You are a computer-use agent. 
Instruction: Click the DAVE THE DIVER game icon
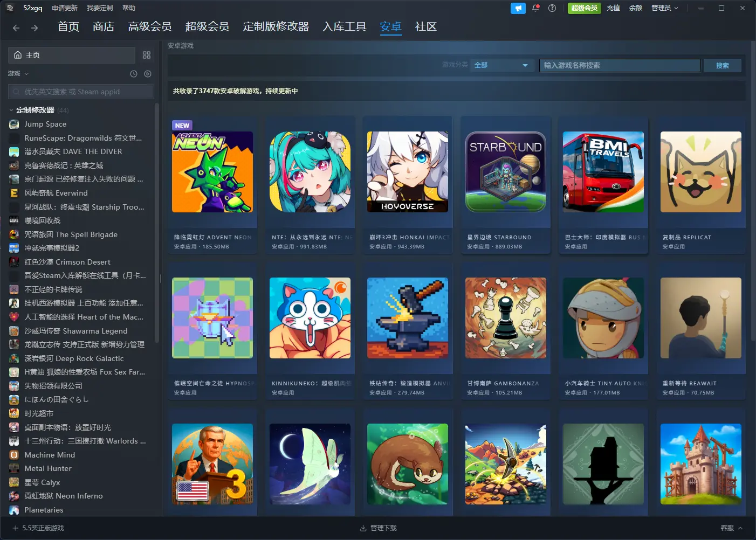tap(14, 151)
